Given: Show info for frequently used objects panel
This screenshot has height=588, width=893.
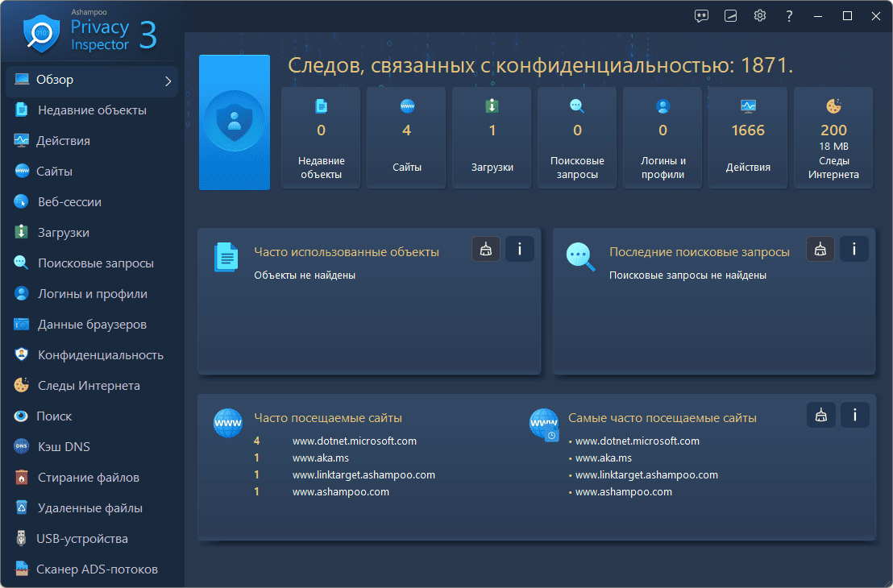Looking at the screenshot, I should pos(520,250).
